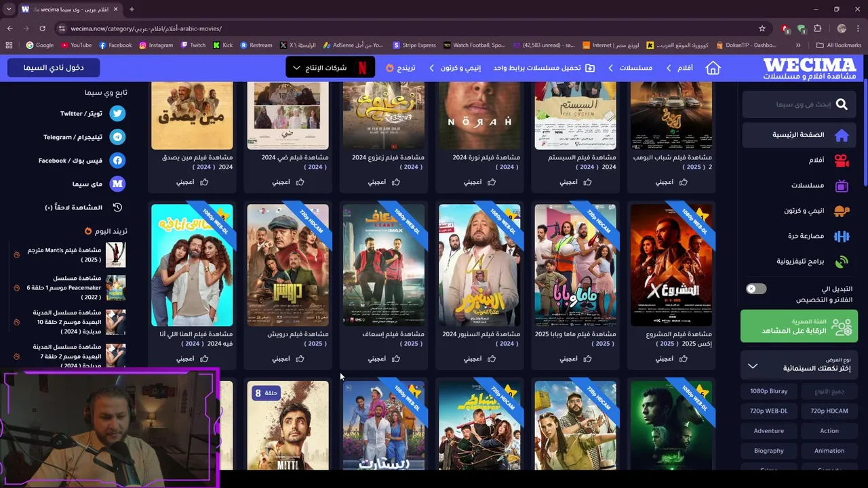Bookmark this page with star icon

pos(762,28)
